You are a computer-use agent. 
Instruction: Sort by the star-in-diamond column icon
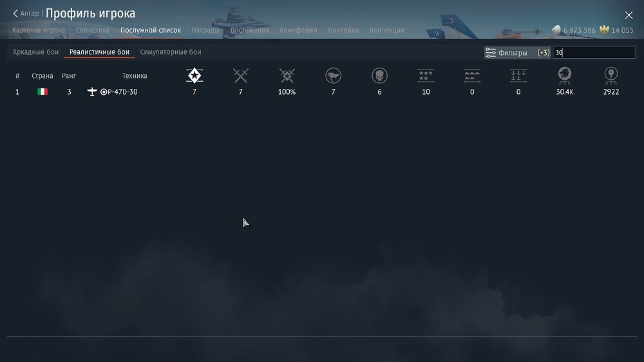pos(194,75)
